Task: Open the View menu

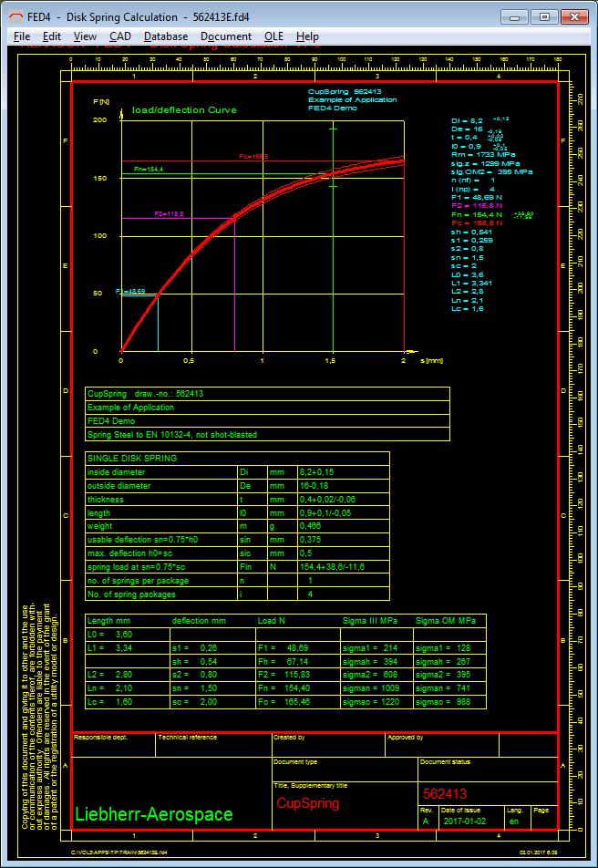Action: [85, 36]
